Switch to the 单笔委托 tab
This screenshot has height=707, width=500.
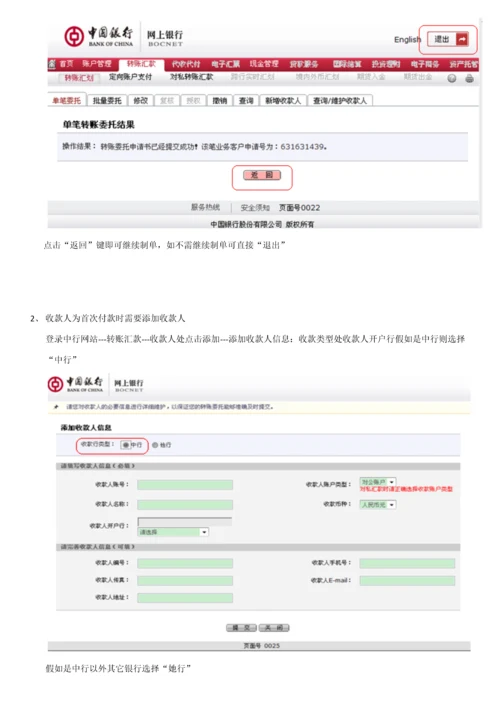pyautogui.click(x=66, y=101)
